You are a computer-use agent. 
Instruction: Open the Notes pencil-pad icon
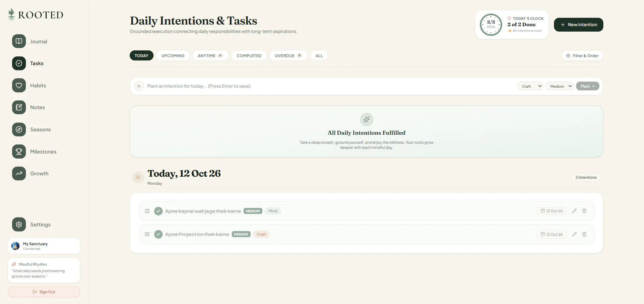[19, 107]
